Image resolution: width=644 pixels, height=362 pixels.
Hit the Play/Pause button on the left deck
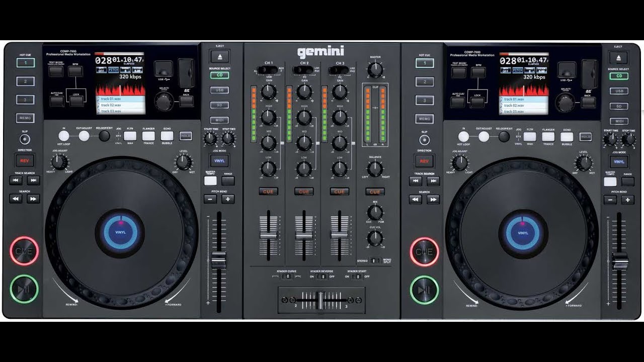tap(24, 290)
